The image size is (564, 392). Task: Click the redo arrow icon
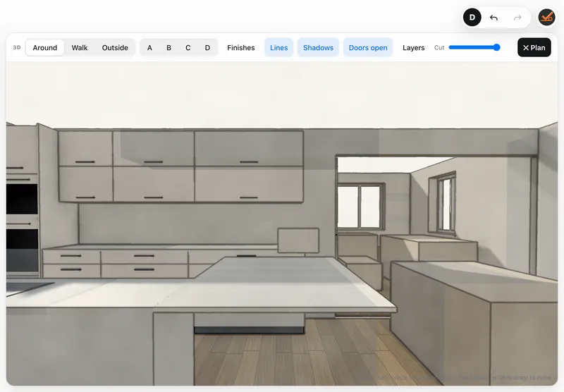pyautogui.click(x=517, y=18)
